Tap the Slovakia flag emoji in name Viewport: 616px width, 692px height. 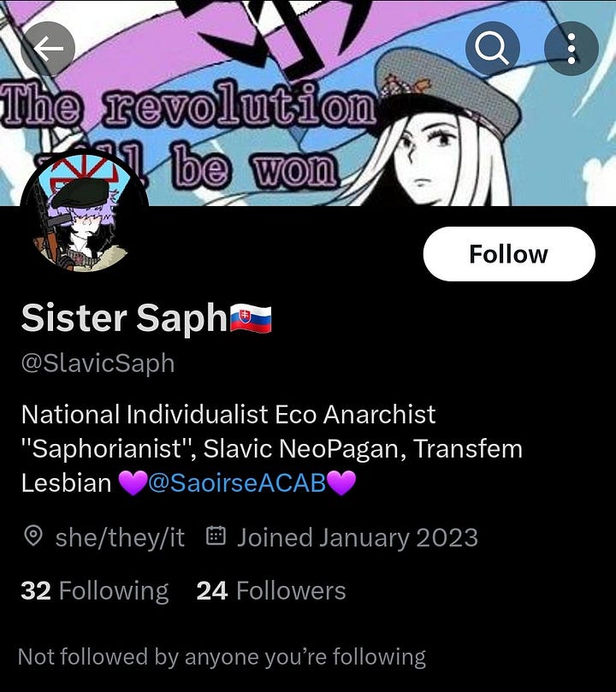click(x=251, y=318)
